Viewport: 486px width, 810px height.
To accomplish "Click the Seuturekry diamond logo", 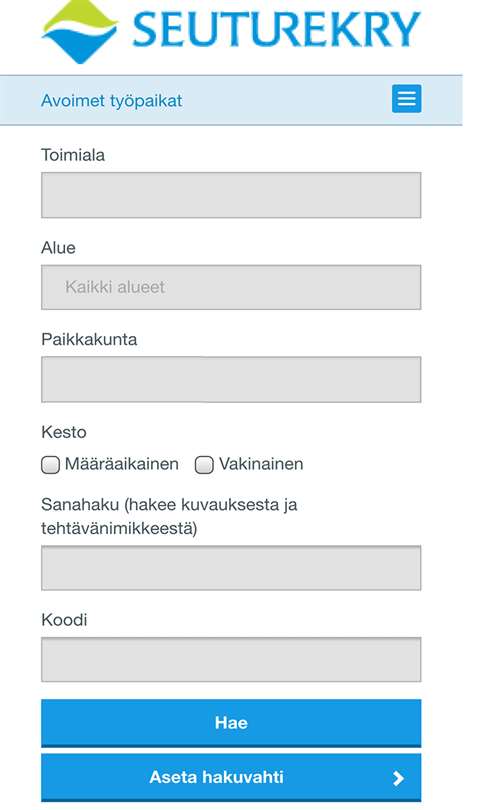I will coord(80,30).
